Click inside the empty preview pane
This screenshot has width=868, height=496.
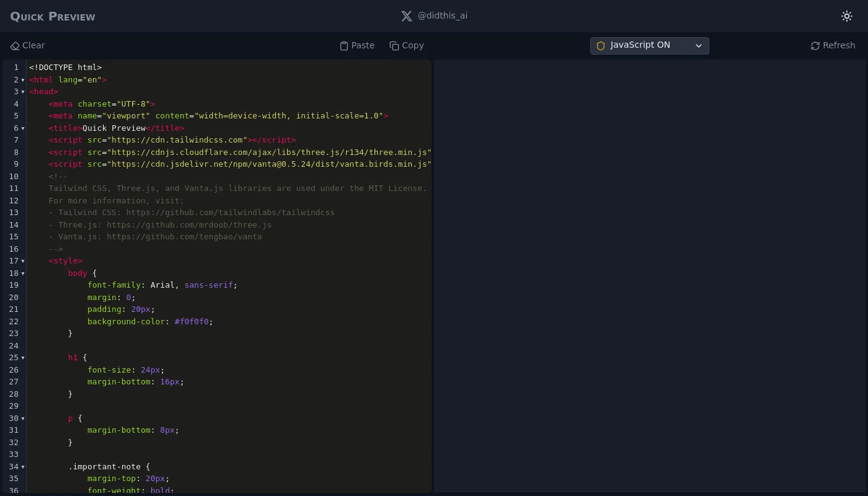650,276
